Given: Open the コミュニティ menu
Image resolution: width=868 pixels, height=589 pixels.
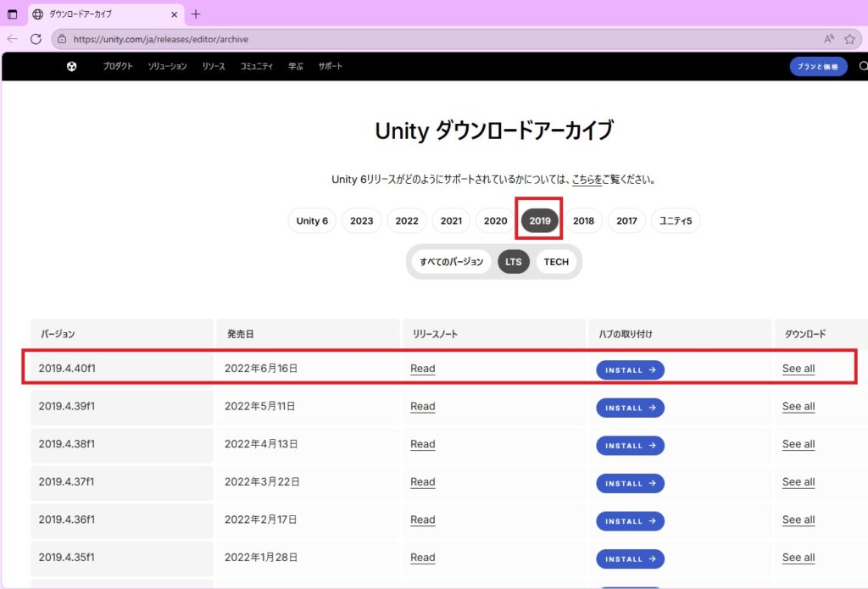Looking at the screenshot, I should (256, 66).
